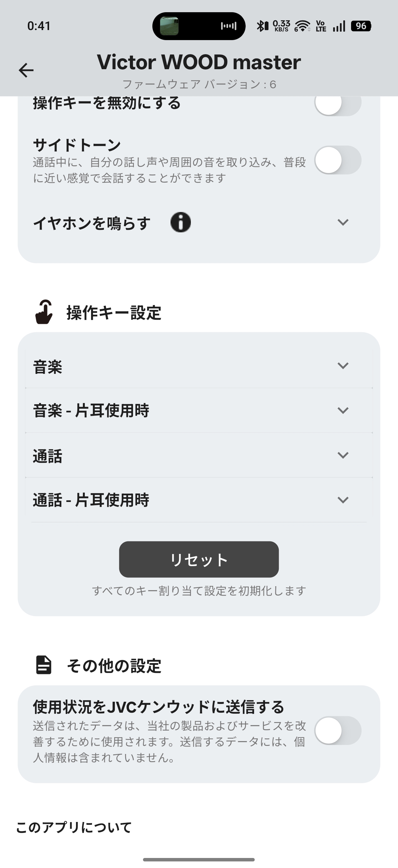Enable the サイドトーン switch
Image resolution: width=398 pixels, height=868 pixels.
pyautogui.click(x=338, y=160)
